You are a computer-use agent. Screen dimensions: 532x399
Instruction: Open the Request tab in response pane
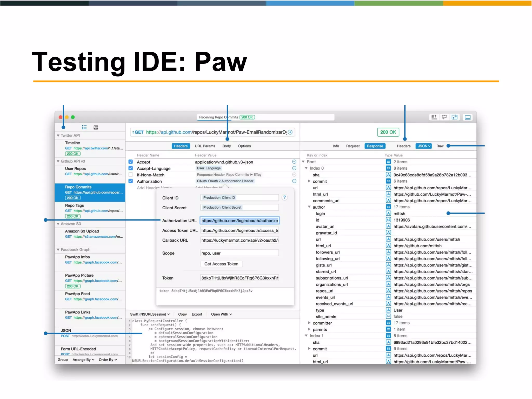[353, 146]
